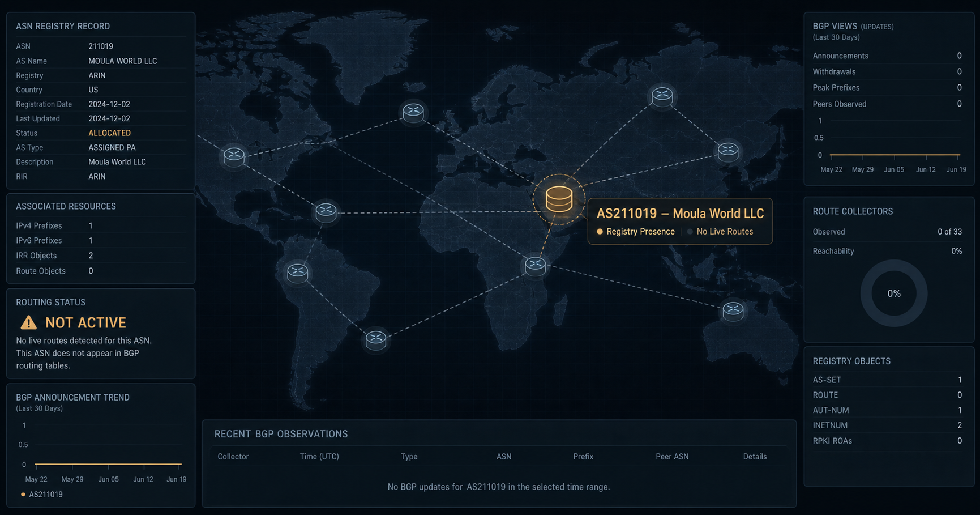Sort by the Prefix column header
Screen dimensions: 980x515
point(583,457)
